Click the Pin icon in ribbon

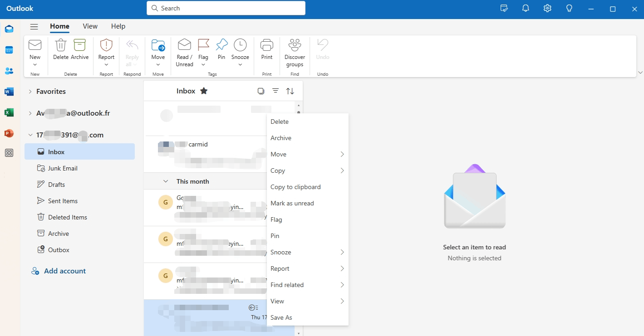[221, 45]
